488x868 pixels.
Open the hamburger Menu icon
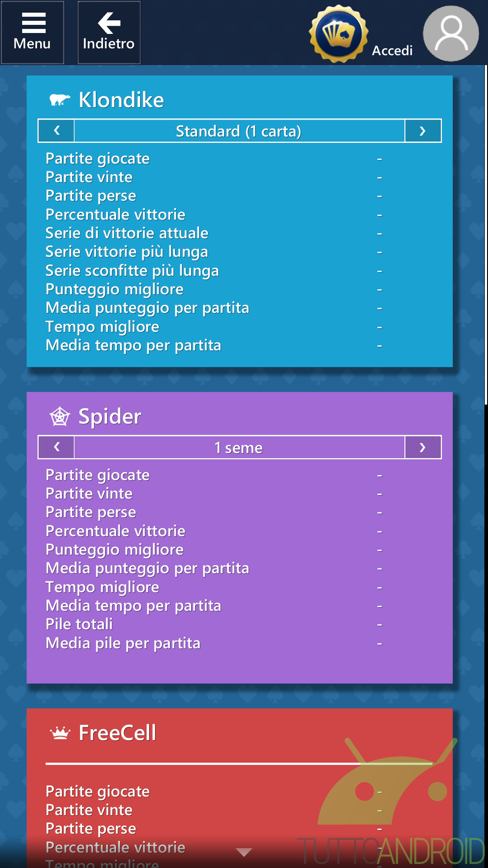[33, 23]
